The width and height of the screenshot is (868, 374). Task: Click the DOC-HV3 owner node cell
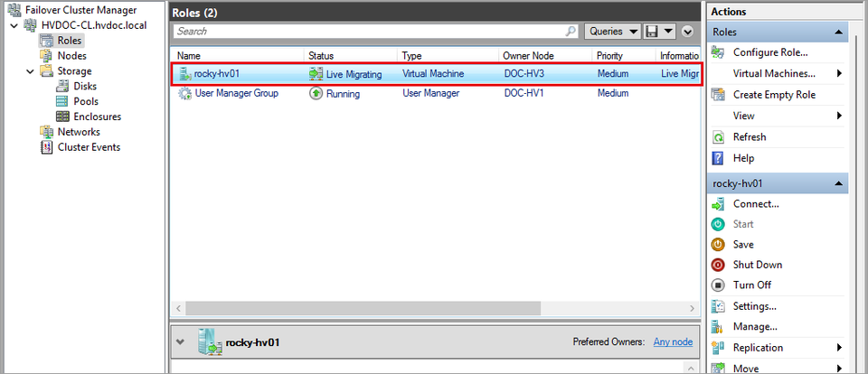(524, 73)
